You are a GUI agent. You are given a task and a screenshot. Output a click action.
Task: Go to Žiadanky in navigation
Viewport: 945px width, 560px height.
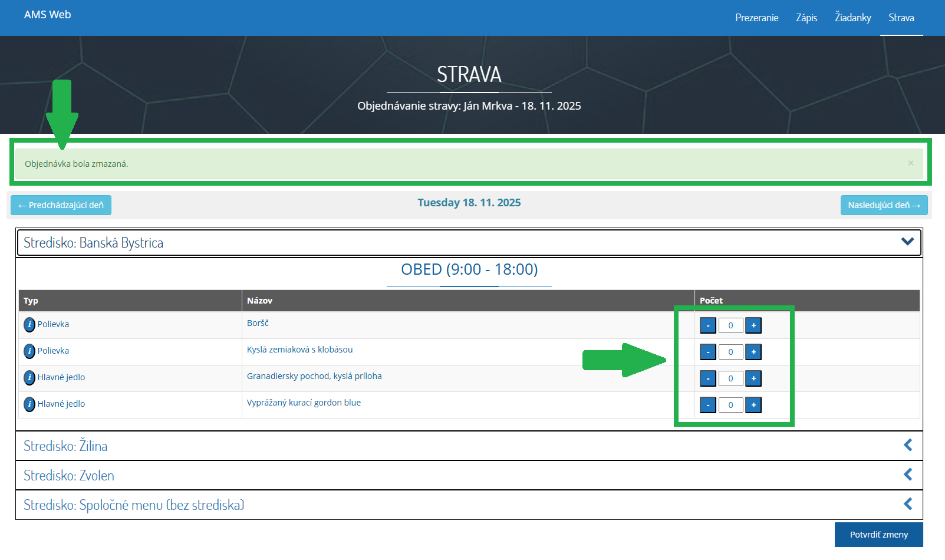[x=852, y=18]
